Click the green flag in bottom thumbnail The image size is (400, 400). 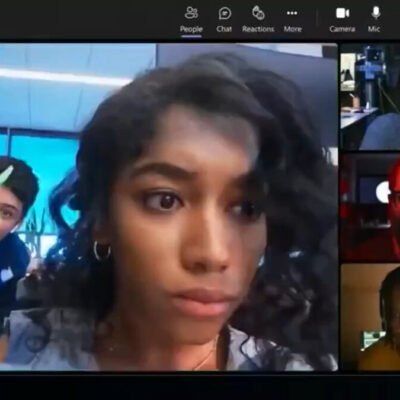coord(373,340)
